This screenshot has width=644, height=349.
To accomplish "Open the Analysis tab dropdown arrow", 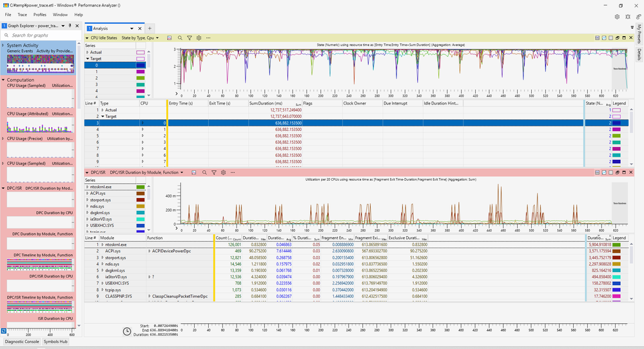I will coord(132,28).
